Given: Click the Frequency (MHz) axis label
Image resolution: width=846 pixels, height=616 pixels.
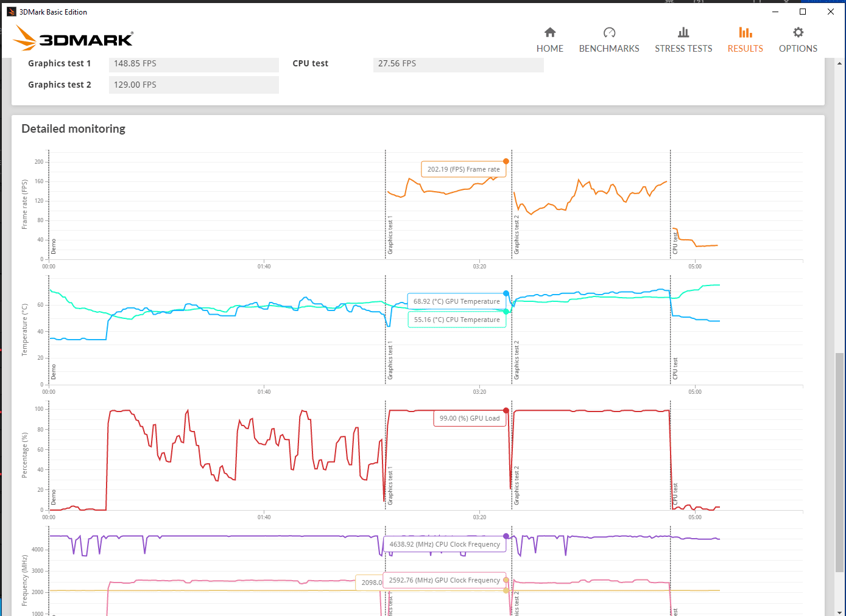Looking at the screenshot, I should tap(25, 580).
